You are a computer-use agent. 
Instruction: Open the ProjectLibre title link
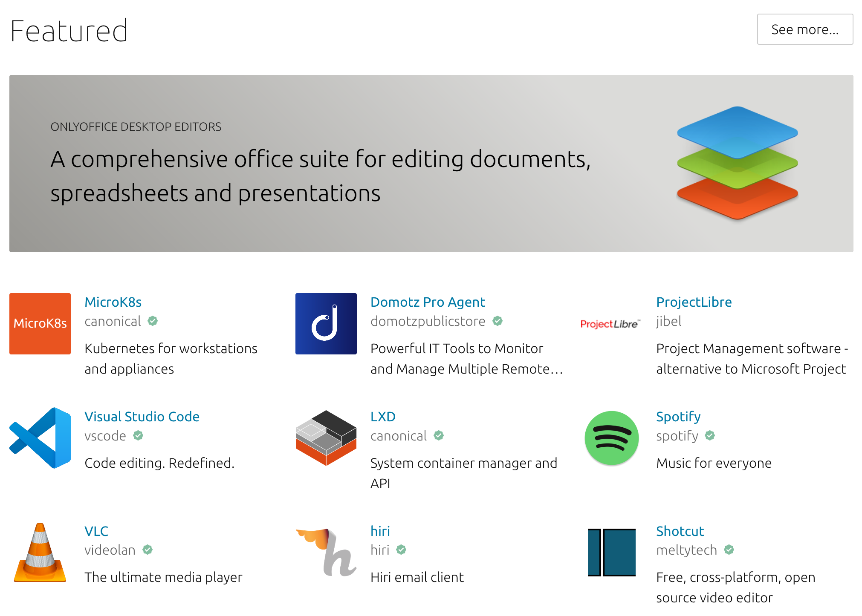pyautogui.click(x=694, y=302)
